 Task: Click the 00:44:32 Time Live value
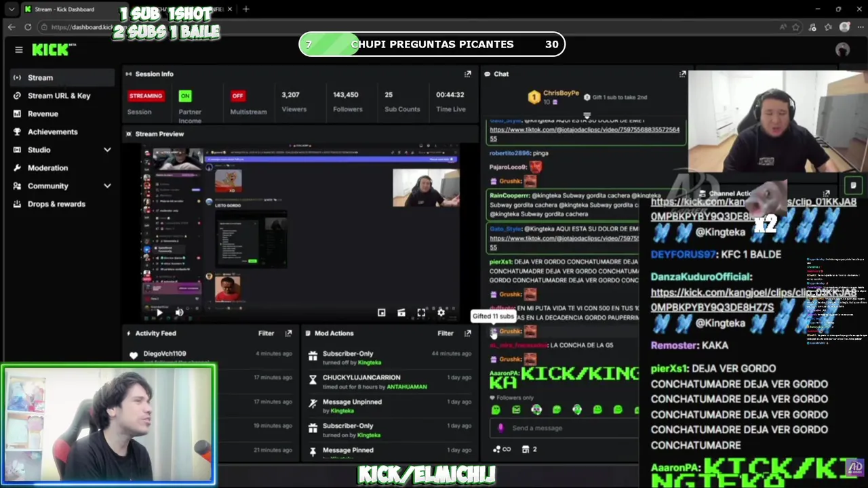pos(450,95)
